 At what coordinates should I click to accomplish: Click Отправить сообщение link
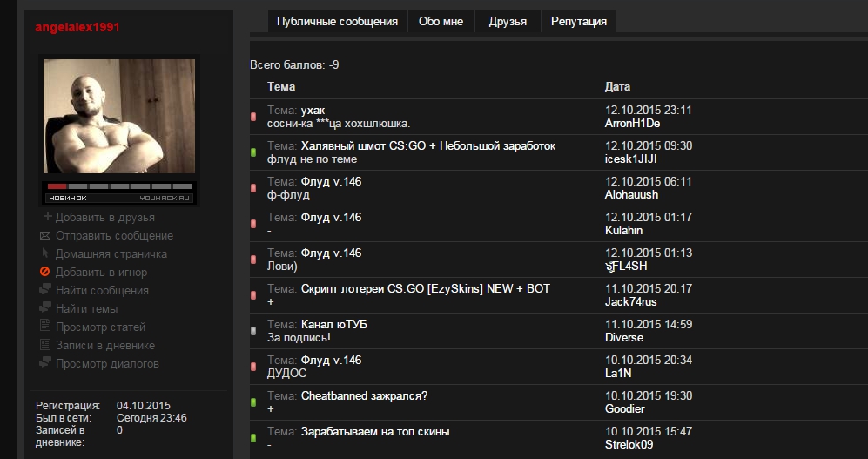click(114, 236)
